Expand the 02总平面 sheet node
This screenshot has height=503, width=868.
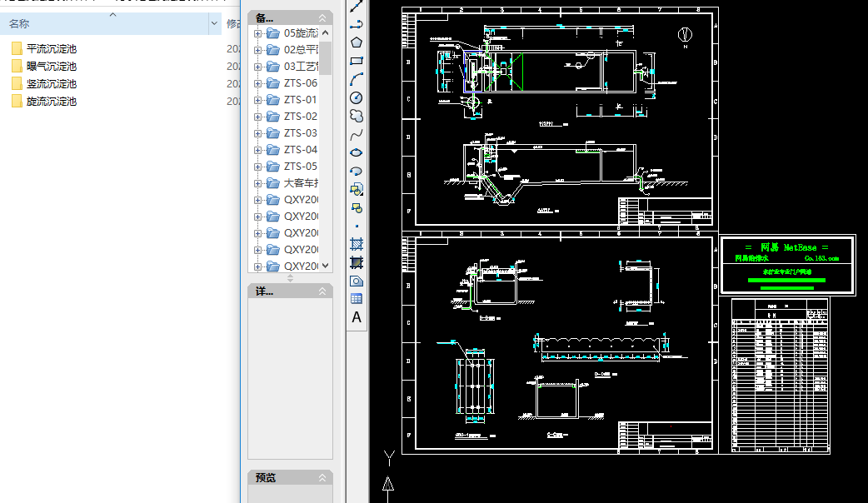pos(257,50)
